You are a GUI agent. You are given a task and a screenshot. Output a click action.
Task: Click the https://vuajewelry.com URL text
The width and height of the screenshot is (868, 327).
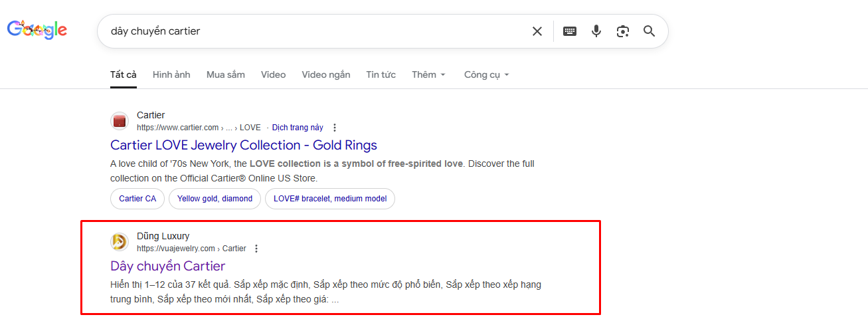176,249
